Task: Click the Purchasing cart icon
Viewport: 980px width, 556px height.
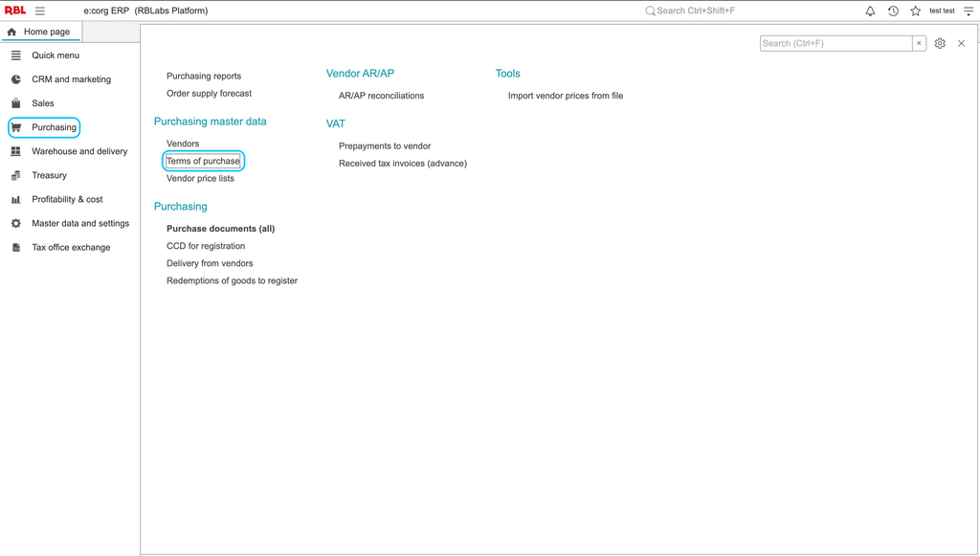Action: pyautogui.click(x=16, y=127)
